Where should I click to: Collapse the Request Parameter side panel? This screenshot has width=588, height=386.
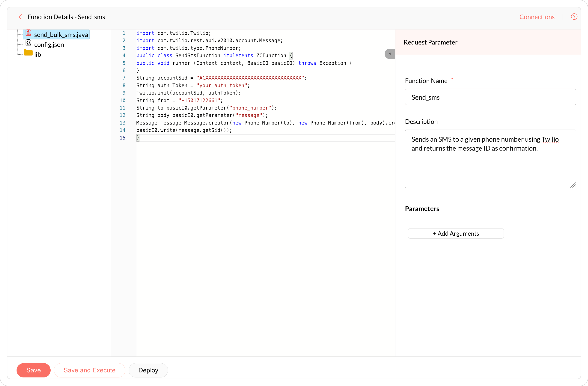pyautogui.click(x=390, y=54)
